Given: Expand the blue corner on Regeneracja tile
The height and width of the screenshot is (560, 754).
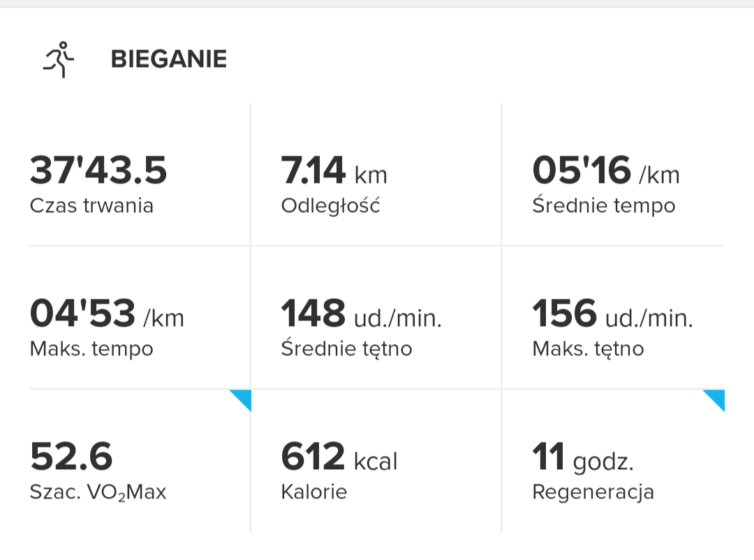Looking at the screenshot, I should (x=716, y=399).
